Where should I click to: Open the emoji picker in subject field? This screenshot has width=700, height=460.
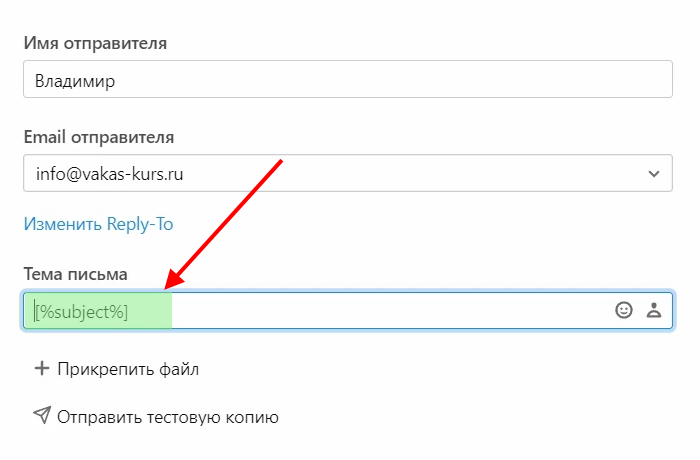click(624, 311)
